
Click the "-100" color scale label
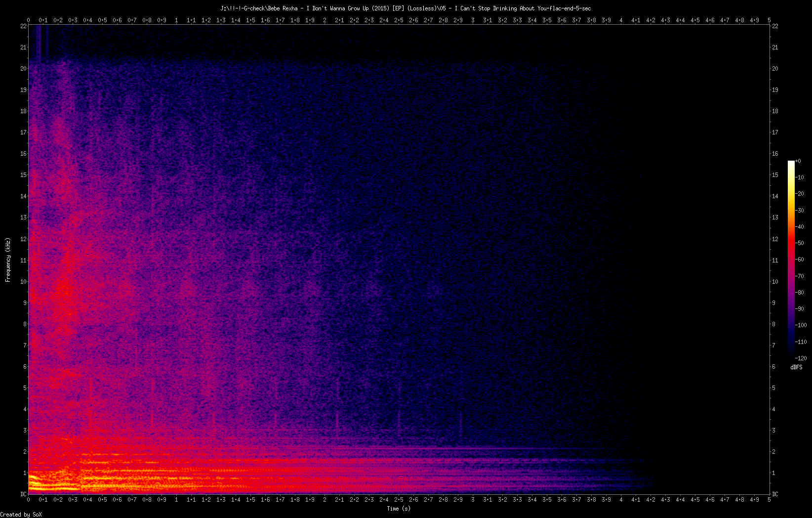pos(801,325)
